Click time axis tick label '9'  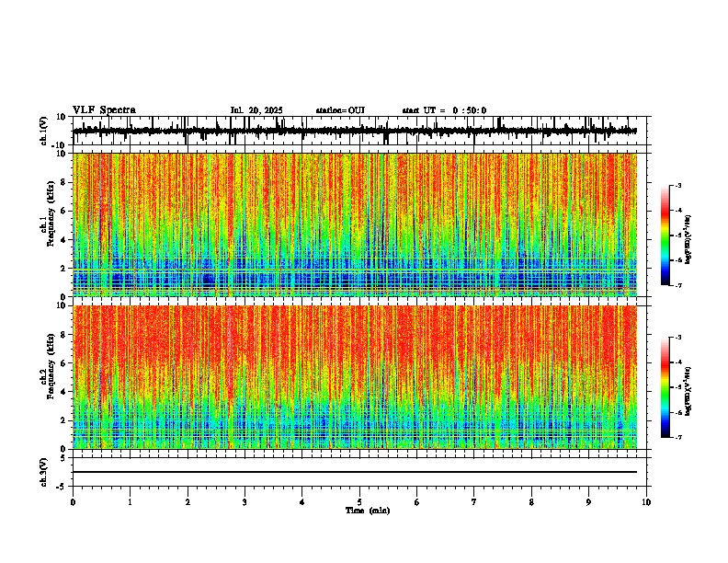588,502
